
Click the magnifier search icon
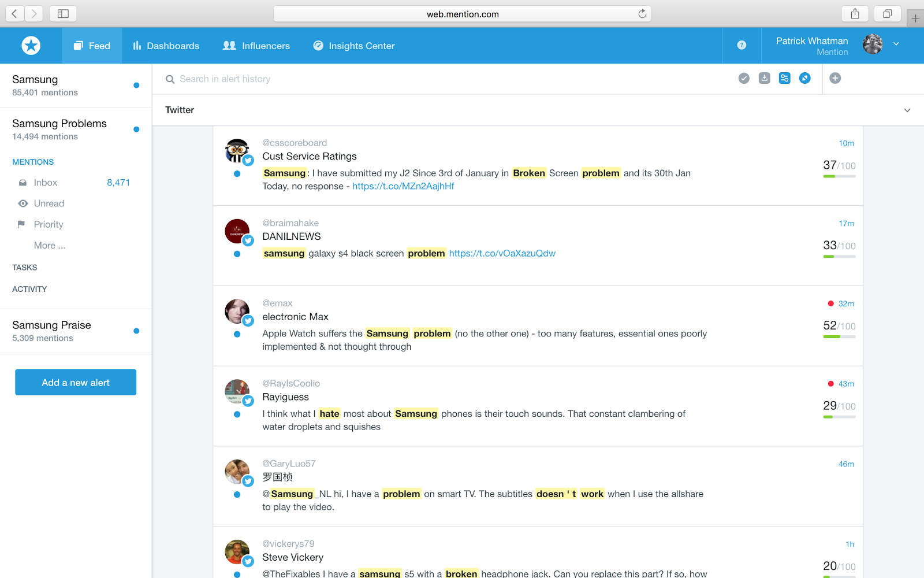click(x=170, y=79)
